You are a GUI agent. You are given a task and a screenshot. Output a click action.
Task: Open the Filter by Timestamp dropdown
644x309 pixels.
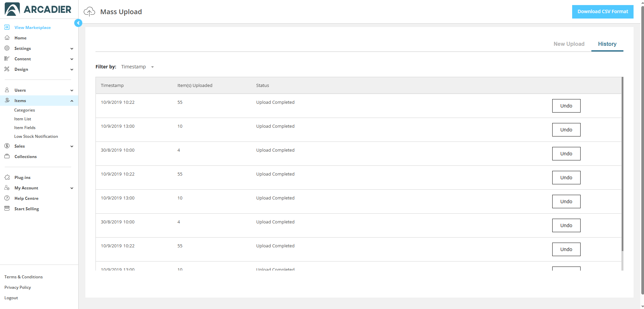[x=138, y=67]
